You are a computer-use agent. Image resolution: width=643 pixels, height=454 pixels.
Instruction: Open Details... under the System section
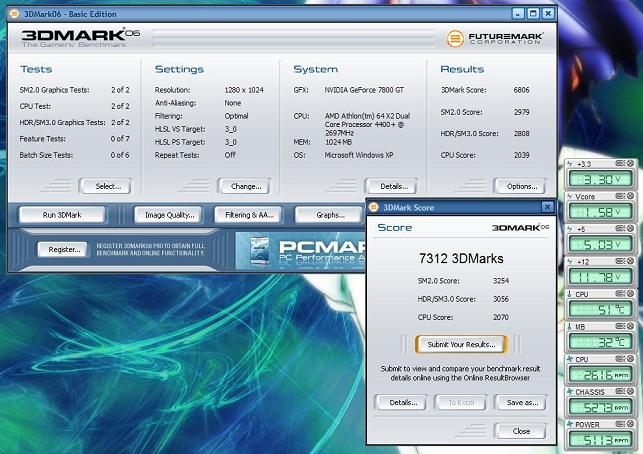(390, 186)
